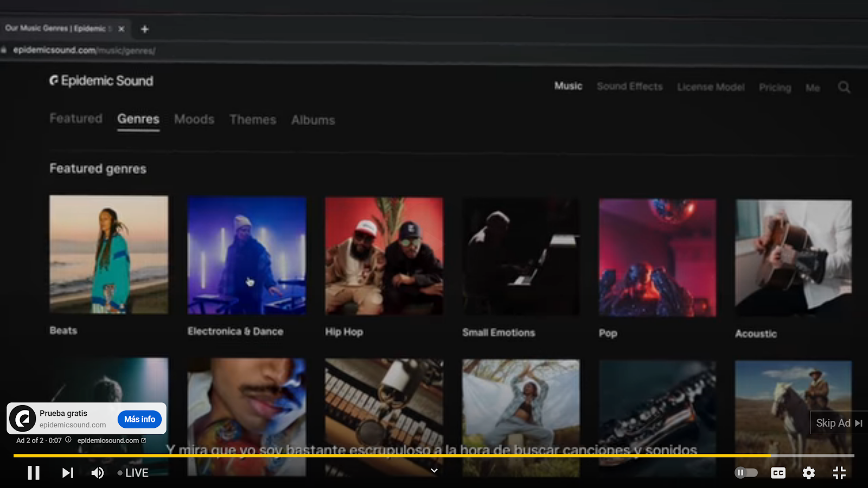The width and height of the screenshot is (868, 488).
Task: Open the ad info circle icon
Action: click(68, 440)
